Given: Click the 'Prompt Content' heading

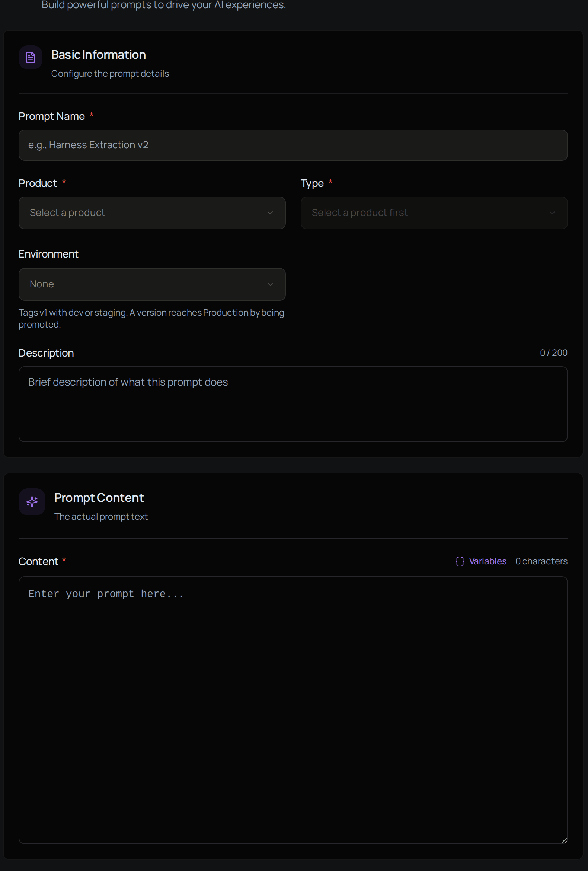Looking at the screenshot, I should [x=99, y=497].
